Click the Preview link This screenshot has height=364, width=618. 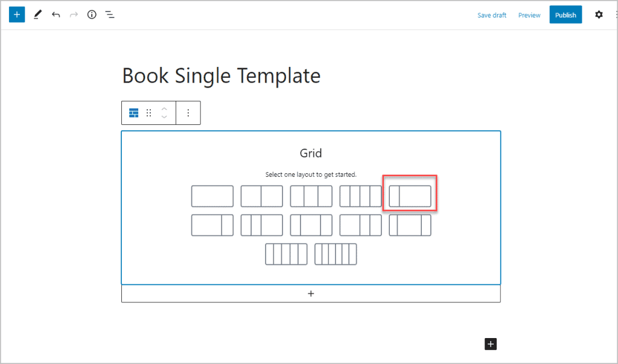529,15
